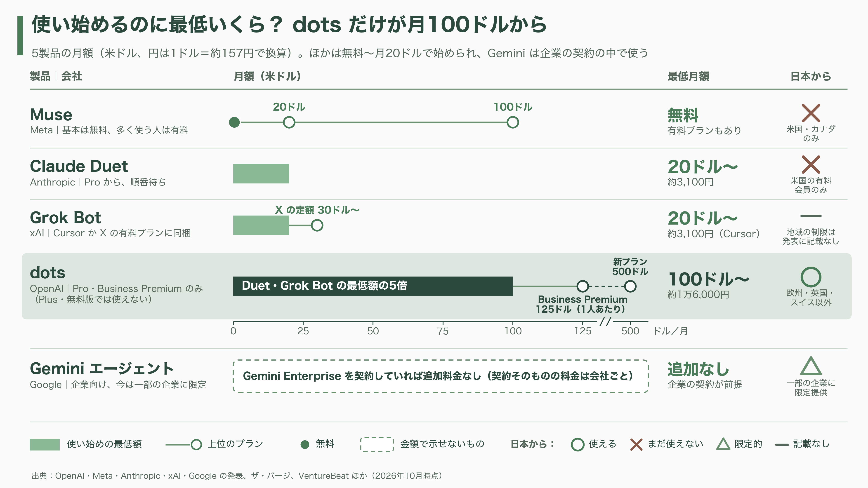
Task: Click the 欧州・英国・スイス以外 note
Action: 811,298
